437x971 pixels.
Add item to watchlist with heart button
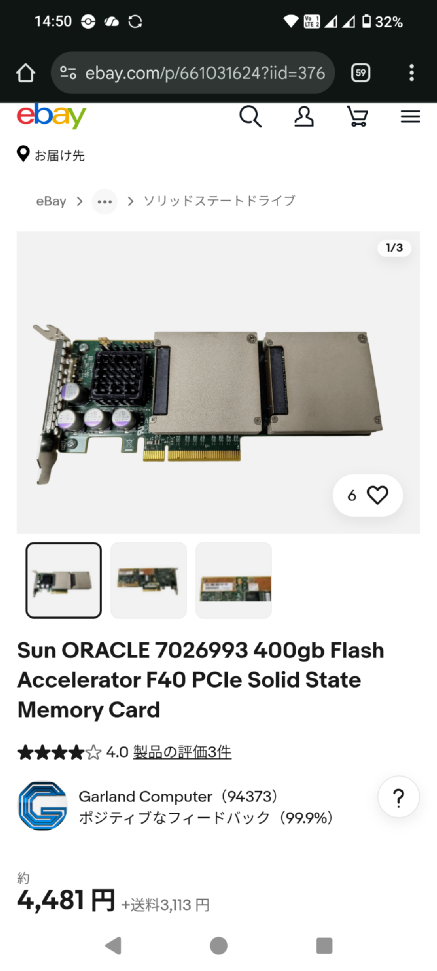(368, 495)
